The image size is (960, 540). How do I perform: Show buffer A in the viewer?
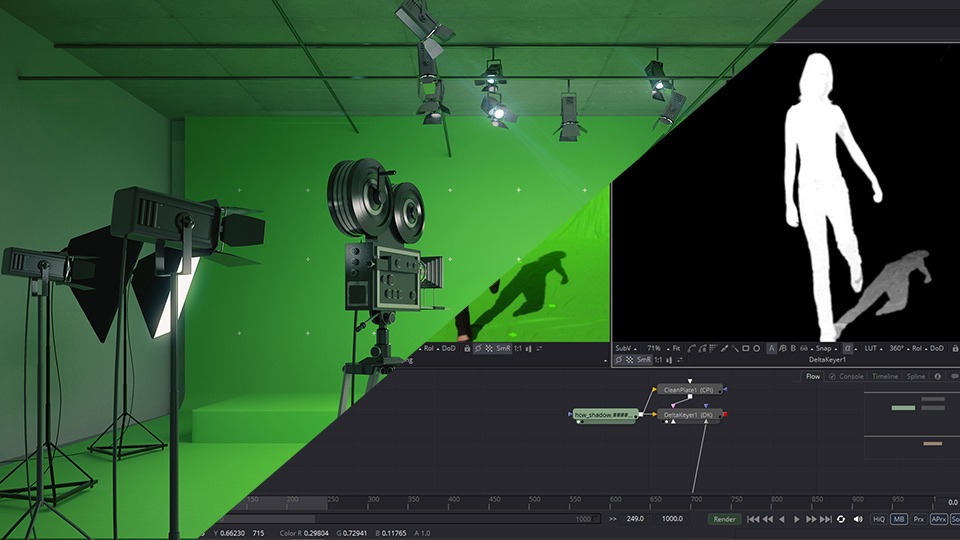(772, 348)
